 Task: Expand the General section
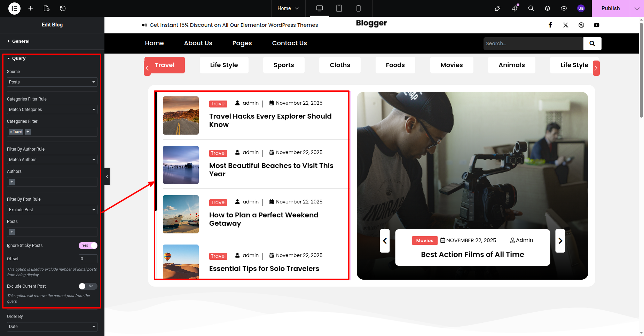21,41
